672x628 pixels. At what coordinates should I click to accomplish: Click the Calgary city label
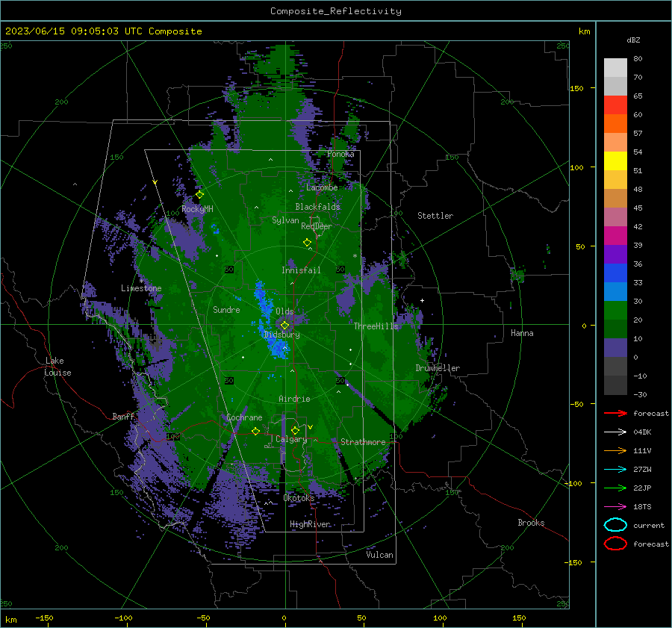tap(291, 439)
